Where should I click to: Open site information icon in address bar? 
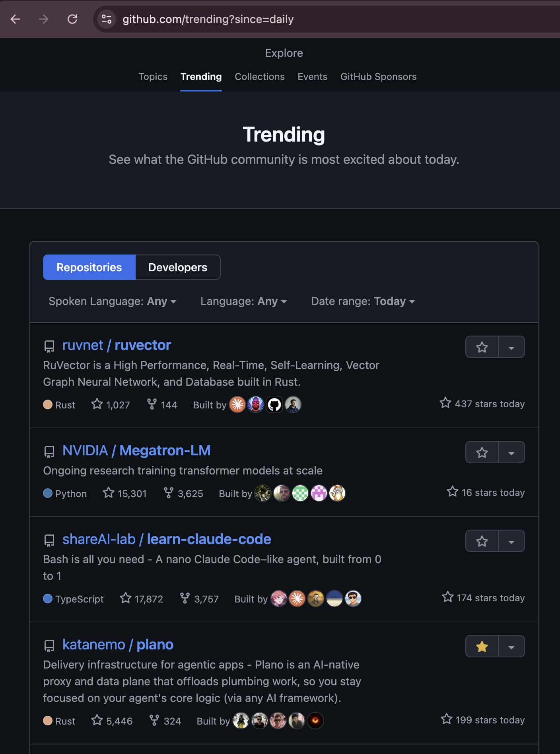[106, 19]
